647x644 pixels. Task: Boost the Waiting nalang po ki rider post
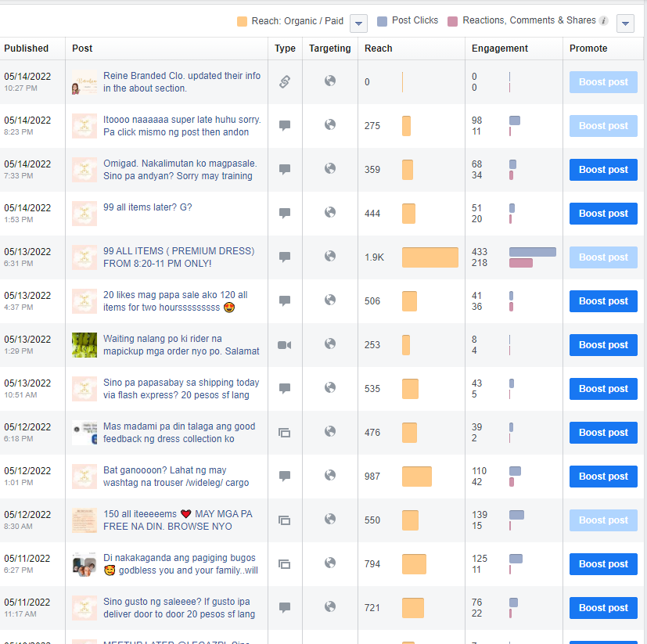pos(603,345)
